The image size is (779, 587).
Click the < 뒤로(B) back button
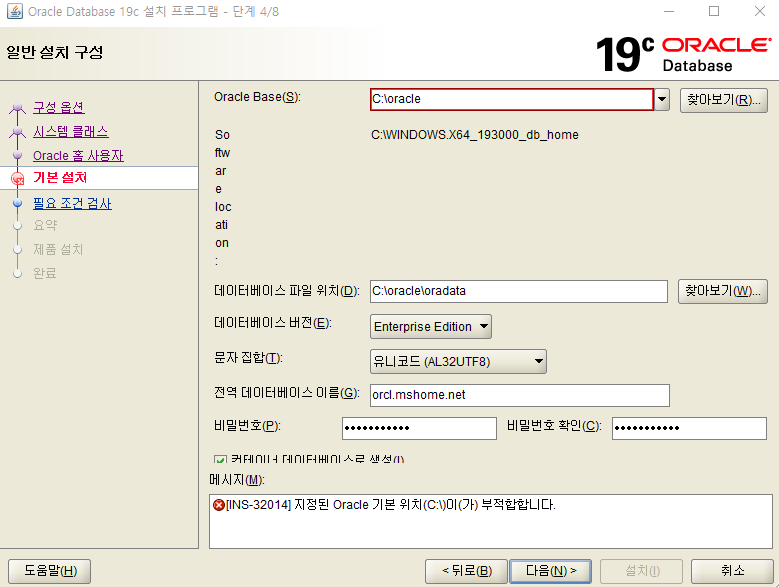point(467,571)
